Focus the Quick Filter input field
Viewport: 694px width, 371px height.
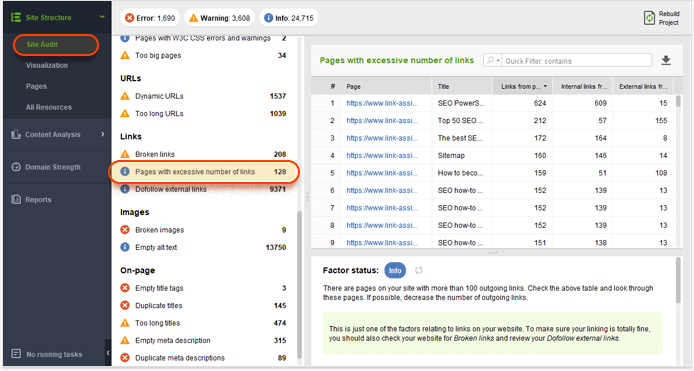[x=577, y=61]
